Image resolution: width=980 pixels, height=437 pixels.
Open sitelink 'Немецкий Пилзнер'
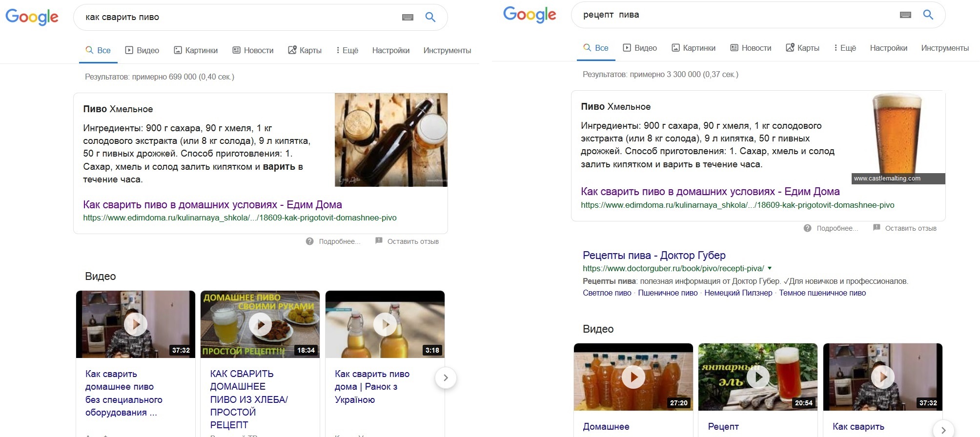point(738,293)
